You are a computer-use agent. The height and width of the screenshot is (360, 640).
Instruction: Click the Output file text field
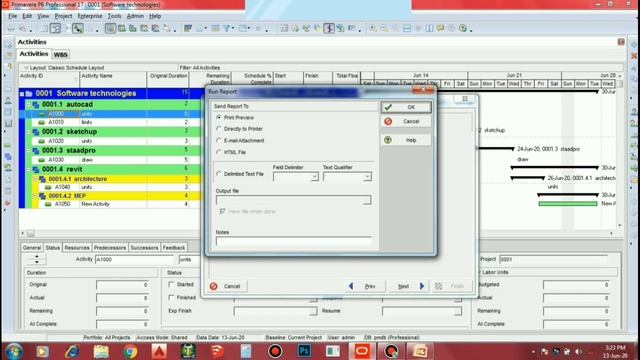[289, 200]
